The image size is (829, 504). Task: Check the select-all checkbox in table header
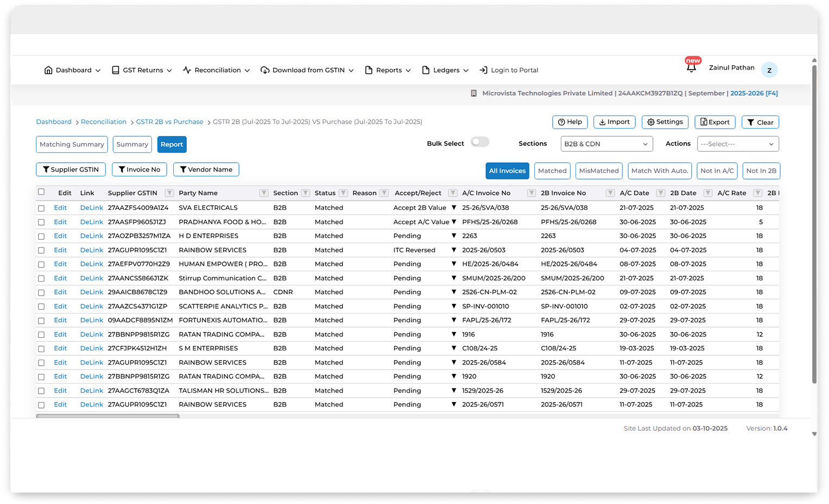tap(41, 192)
